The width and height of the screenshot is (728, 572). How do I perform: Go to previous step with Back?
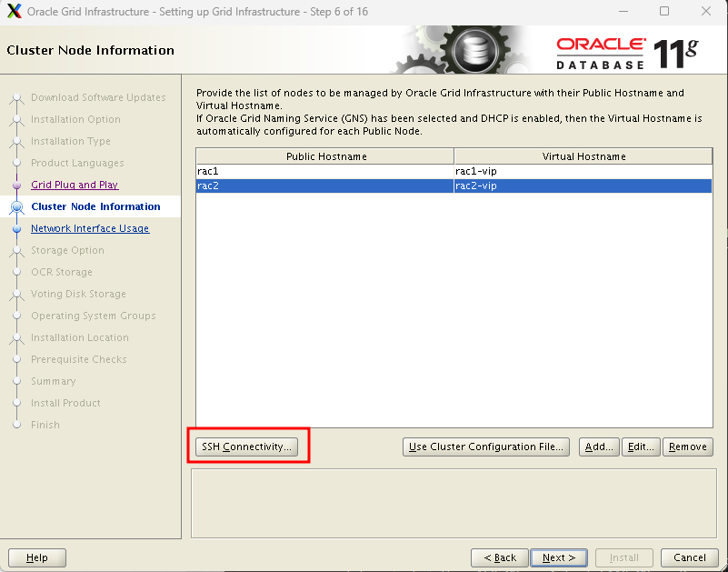coord(500,557)
